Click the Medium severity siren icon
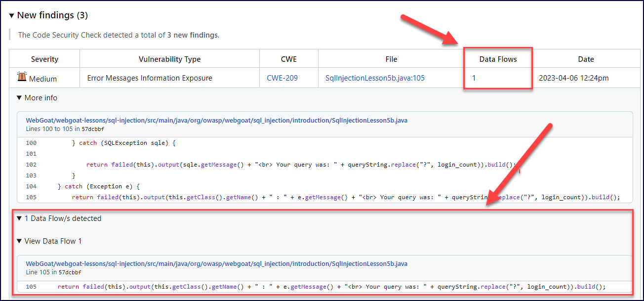 click(x=22, y=77)
